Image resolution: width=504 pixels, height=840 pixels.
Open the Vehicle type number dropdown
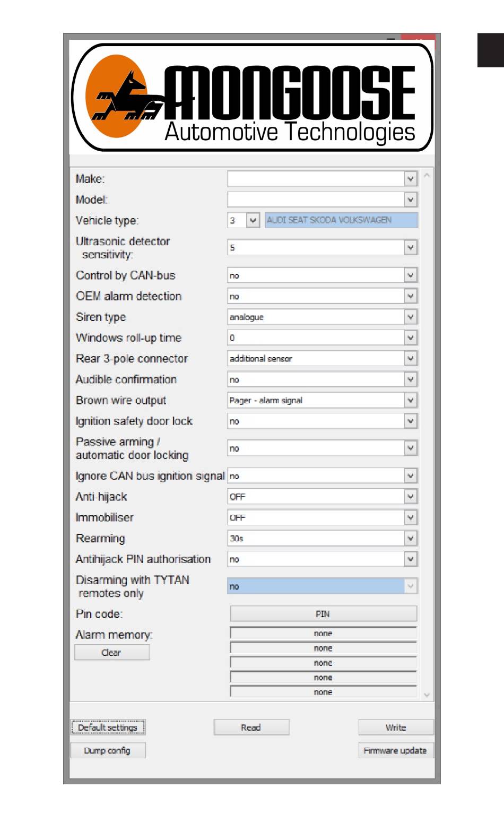tap(244, 220)
